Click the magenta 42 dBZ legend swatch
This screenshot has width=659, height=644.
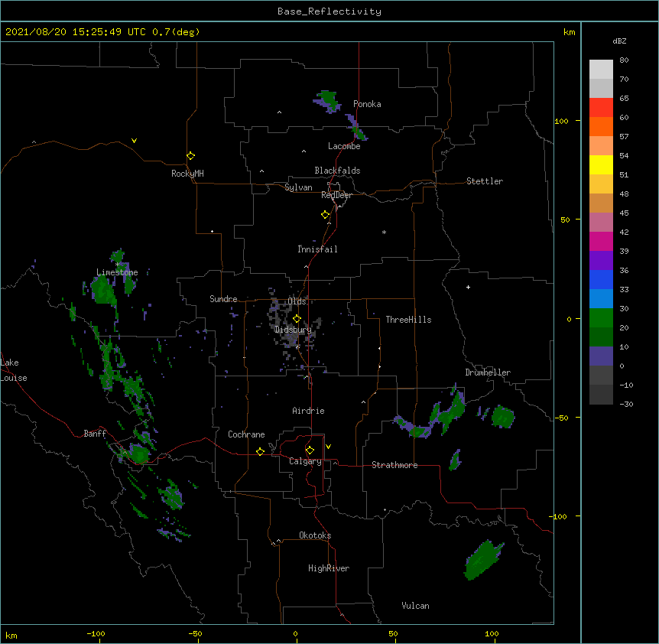point(601,241)
